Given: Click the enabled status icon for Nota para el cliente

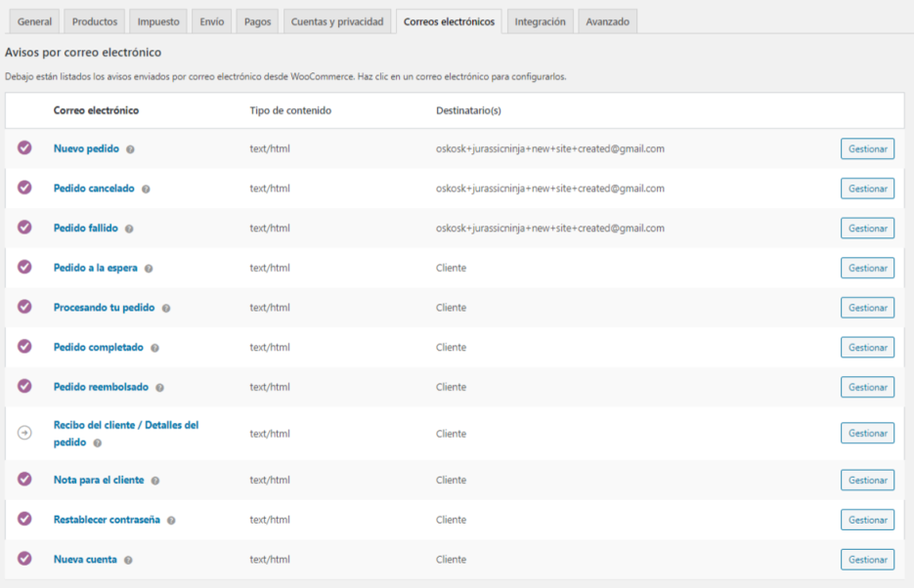Looking at the screenshot, I should (24, 480).
